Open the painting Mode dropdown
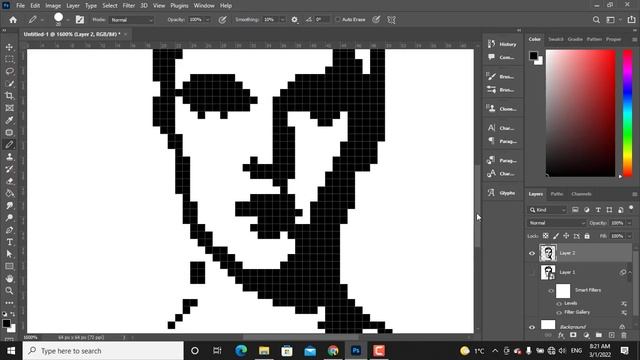This screenshot has width=640, height=360. (x=131, y=20)
